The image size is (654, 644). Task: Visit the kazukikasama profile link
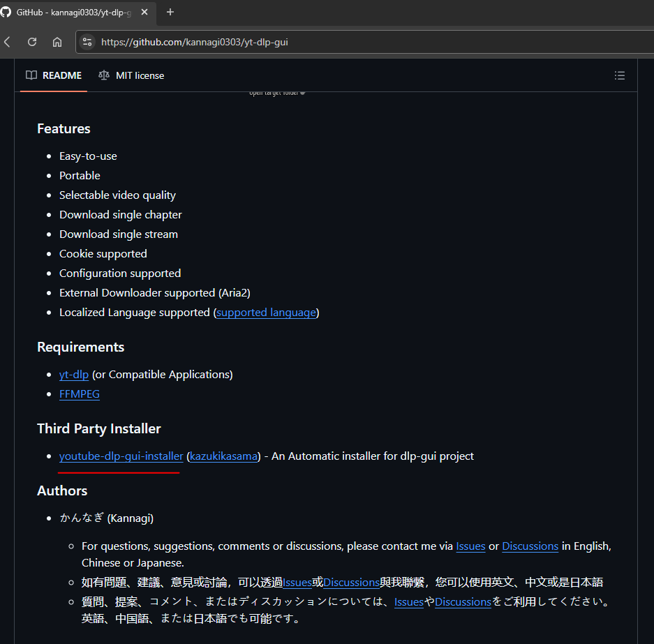coord(223,456)
